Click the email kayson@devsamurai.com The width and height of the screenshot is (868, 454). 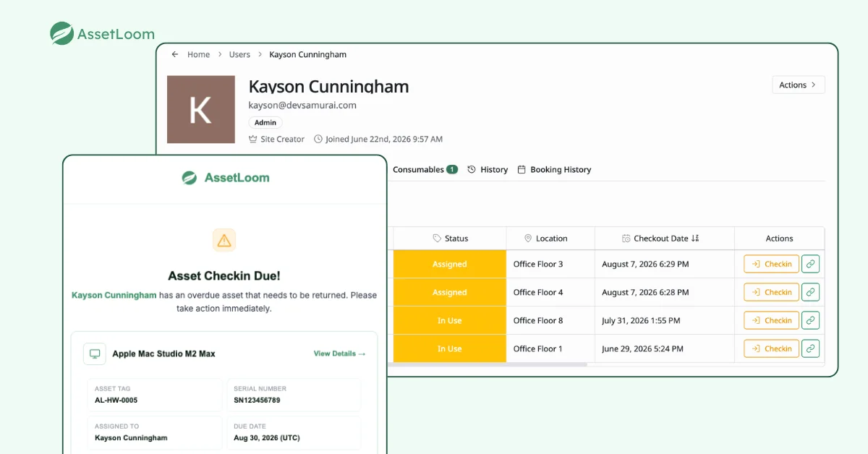(302, 105)
